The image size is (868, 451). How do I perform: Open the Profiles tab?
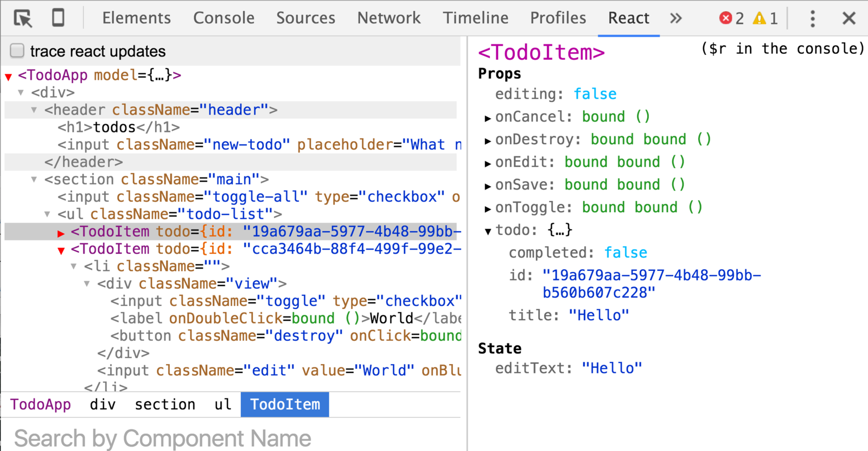558,18
